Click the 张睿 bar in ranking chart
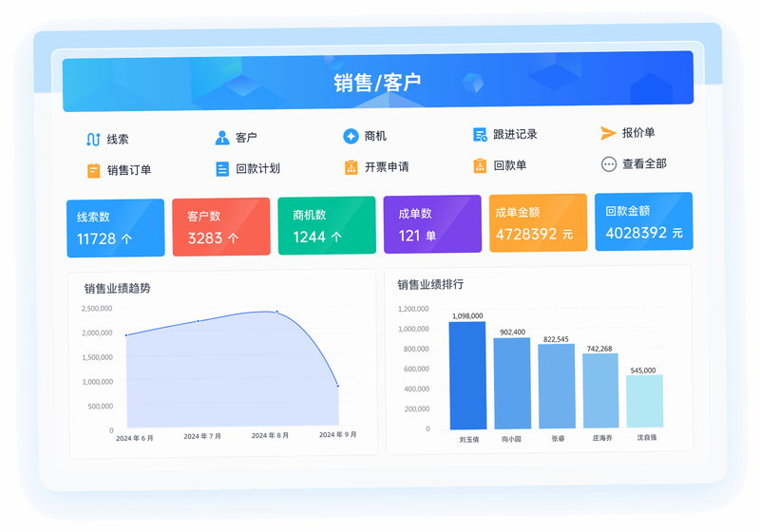Screen dimensions: 760x532 click(x=557, y=386)
